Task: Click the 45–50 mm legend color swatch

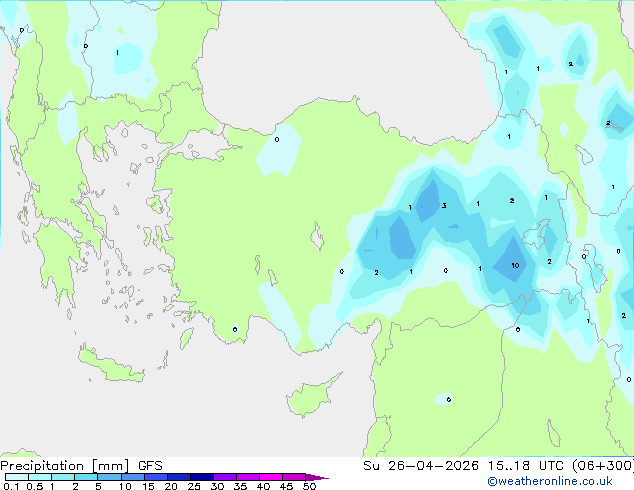Action: [294, 477]
